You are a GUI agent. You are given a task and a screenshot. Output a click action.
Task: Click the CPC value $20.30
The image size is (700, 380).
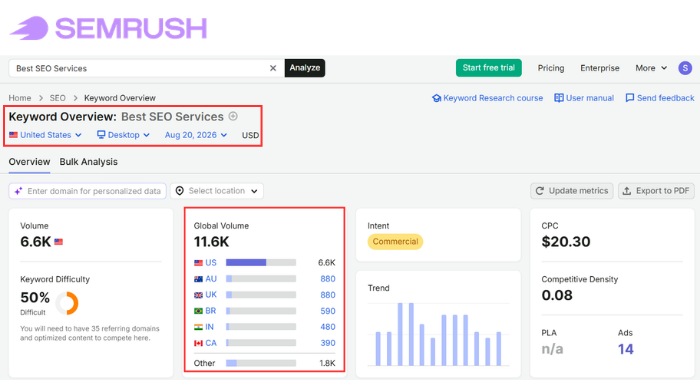(566, 242)
